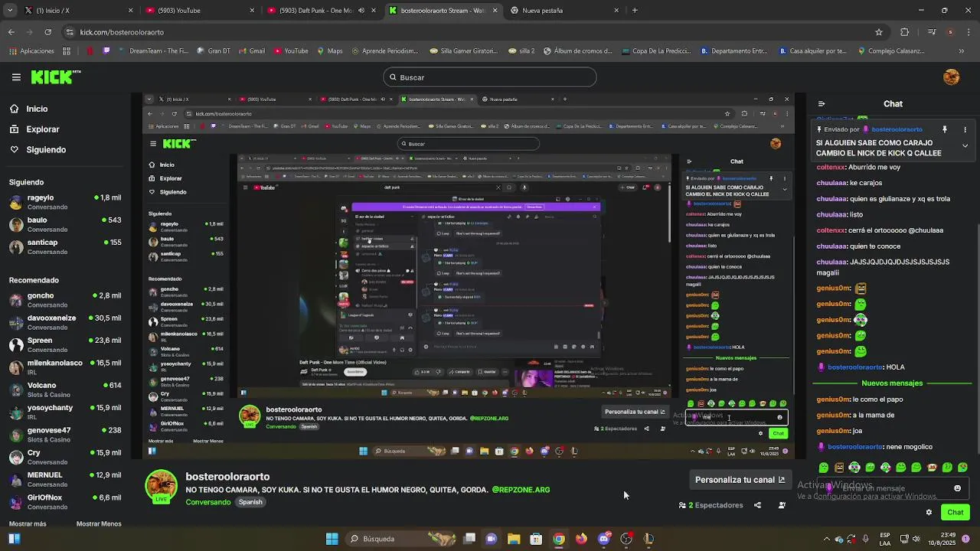Open @REPZONE.ARG link in stream title
This screenshot has height=551, width=980.
521,490
